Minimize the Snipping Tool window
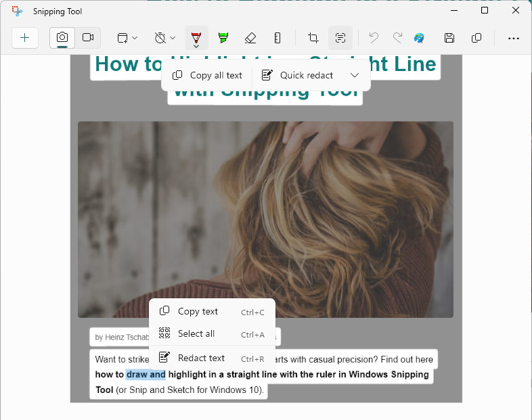The width and height of the screenshot is (532, 420). coord(454,11)
